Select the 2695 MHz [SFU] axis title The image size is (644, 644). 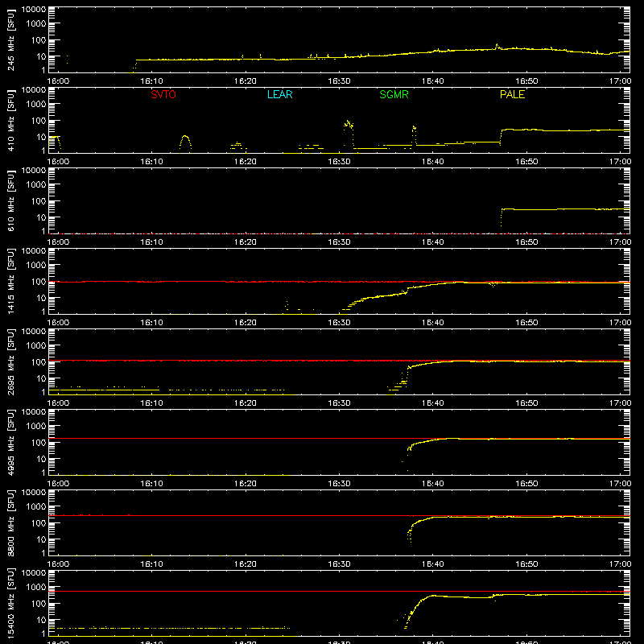click(11, 361)
